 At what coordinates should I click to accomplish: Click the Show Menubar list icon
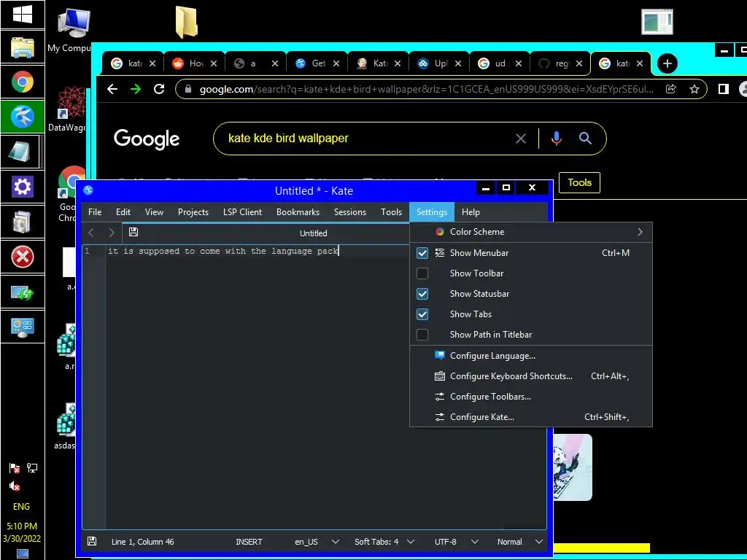tap(440, 253)
